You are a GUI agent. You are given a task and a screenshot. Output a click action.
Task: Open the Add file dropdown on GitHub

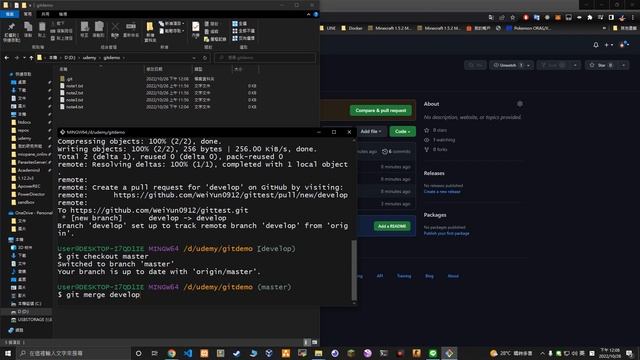click(370, 131)
